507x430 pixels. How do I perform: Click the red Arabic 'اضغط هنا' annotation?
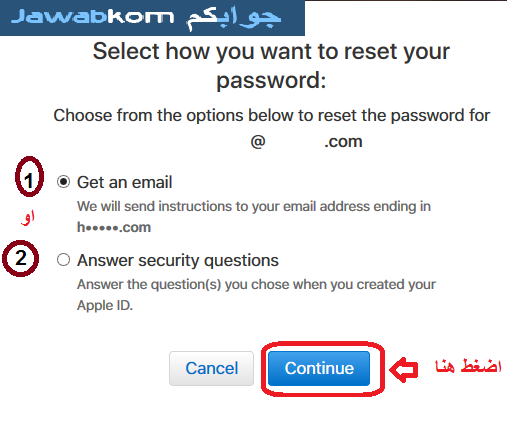[468, 366]
